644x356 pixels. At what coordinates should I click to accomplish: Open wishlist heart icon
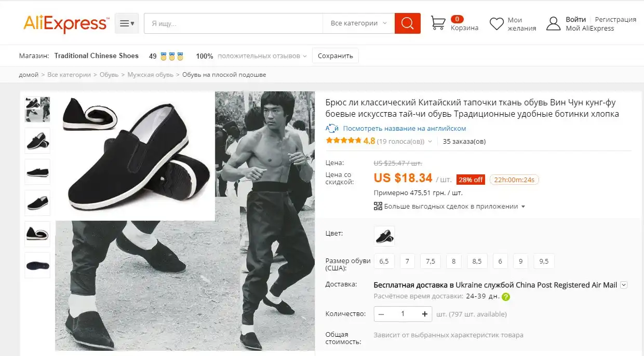coord(497,24)
